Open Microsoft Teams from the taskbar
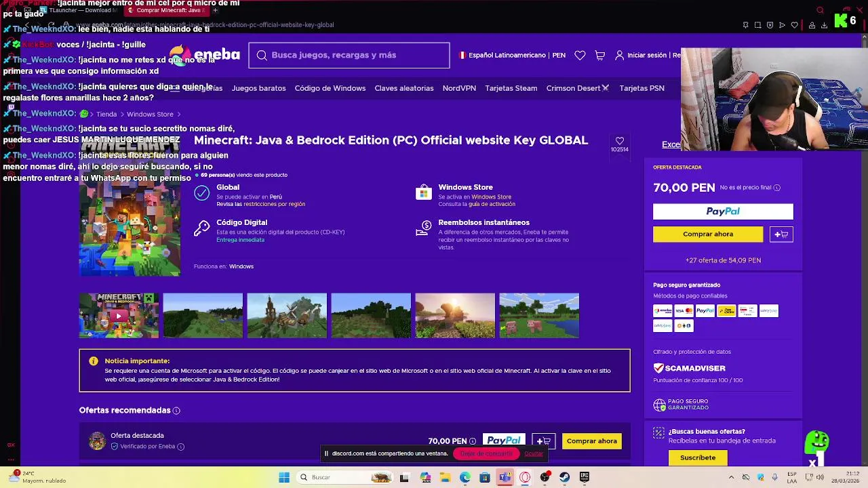 point(505,477)
